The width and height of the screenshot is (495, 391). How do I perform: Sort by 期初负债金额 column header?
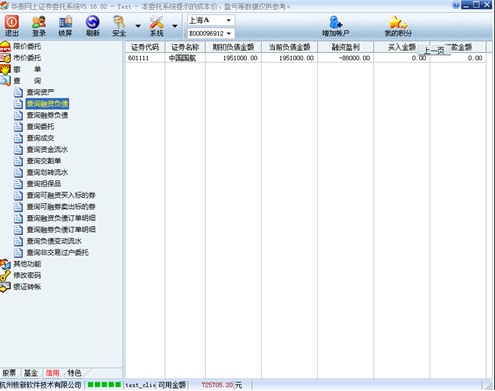(233, 47)
